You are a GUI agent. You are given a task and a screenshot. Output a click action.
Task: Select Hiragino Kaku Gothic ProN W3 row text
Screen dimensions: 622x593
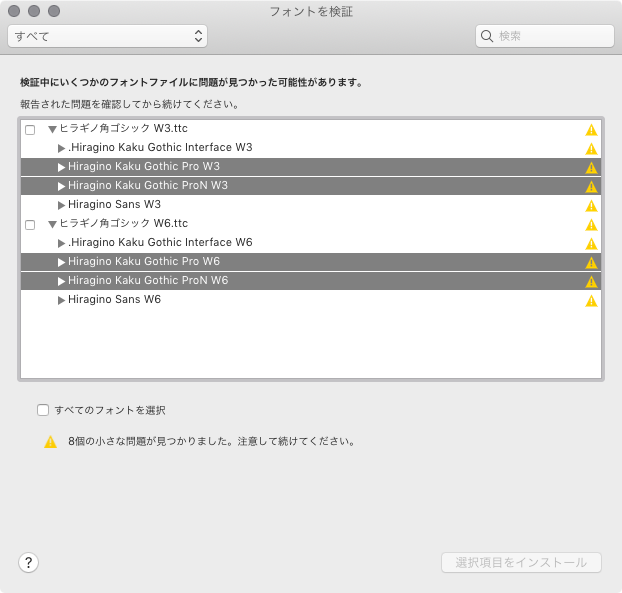point(148,185)
